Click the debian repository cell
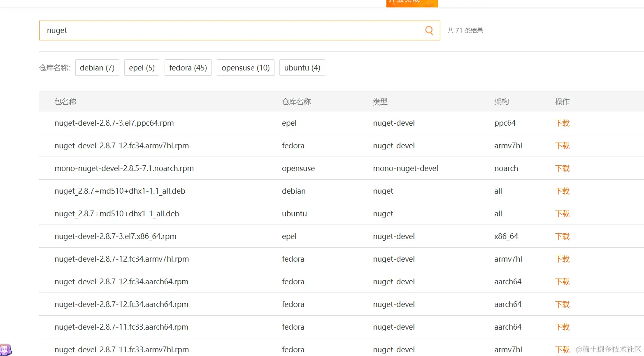Screen dimensions: 644x356 pos(294,191)
